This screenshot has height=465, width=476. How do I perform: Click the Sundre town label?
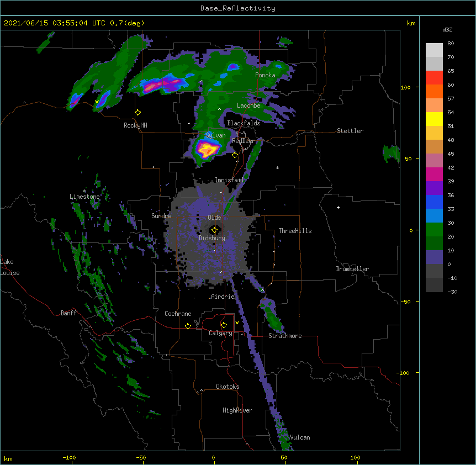(161, 216)
